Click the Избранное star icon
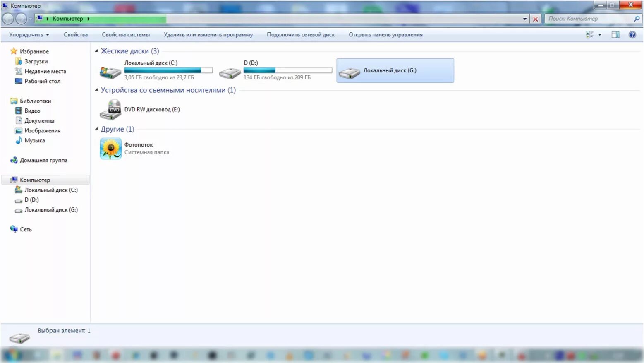644x363 pixels. tap(14, 51)
